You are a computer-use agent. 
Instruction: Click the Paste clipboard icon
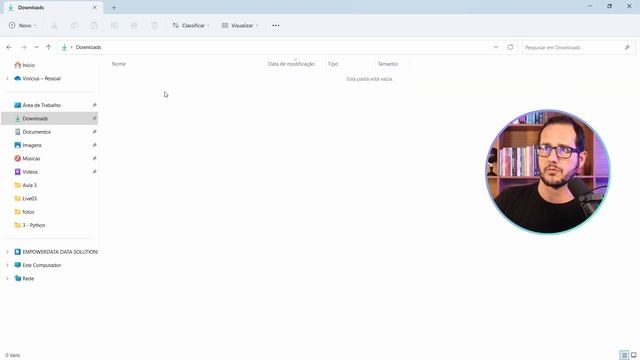point(94,25)
